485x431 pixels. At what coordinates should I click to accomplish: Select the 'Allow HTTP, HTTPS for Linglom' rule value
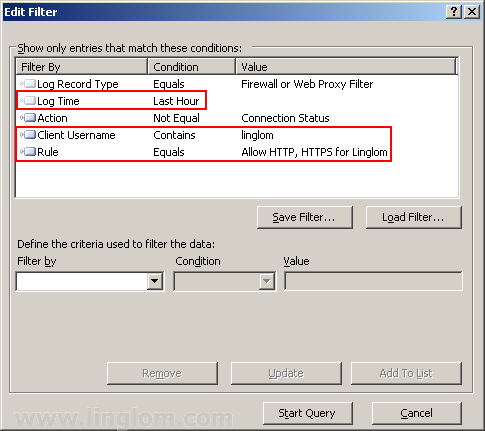(x=314, y=152)
